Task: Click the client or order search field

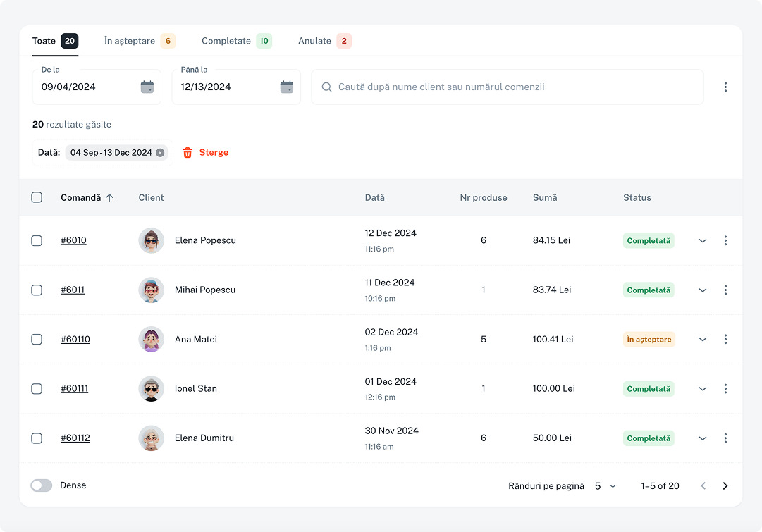Action: 508,87
